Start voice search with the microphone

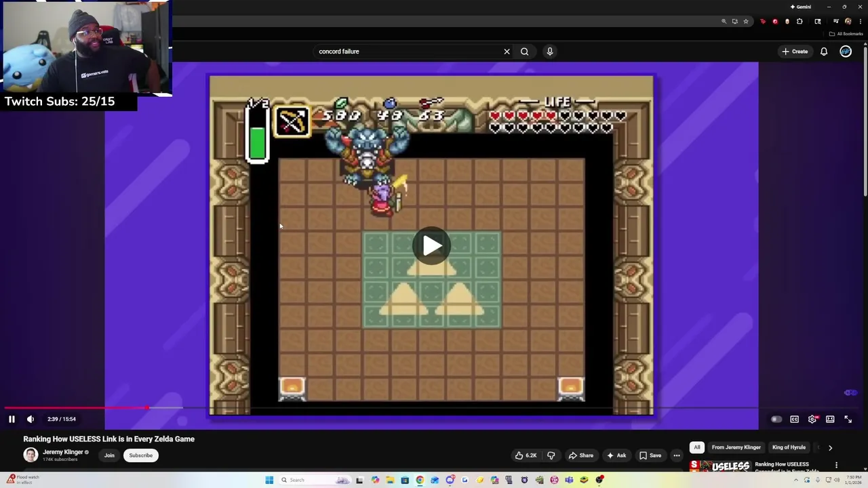[550, 52]
